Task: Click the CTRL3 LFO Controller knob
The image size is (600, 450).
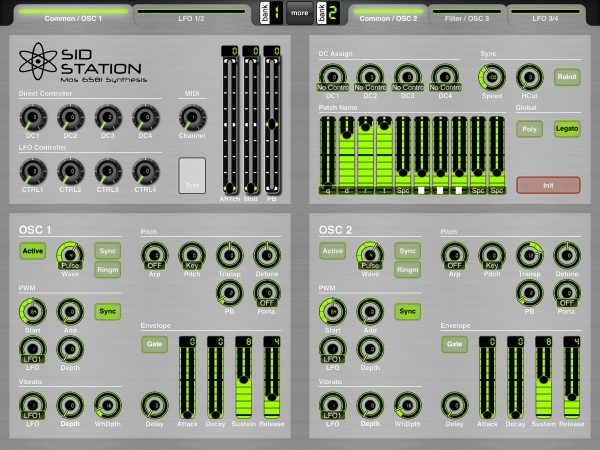Action: 108,172
